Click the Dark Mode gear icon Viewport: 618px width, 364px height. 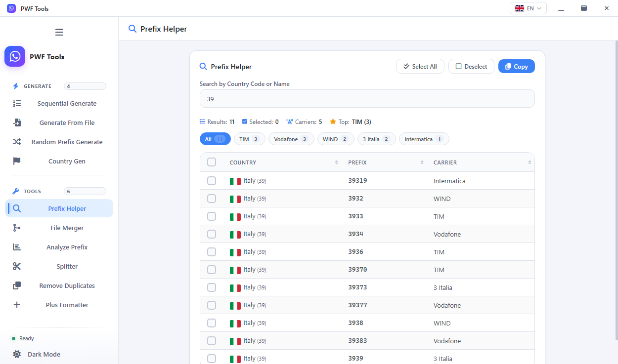pyautogui.click(x=17, y=354)
